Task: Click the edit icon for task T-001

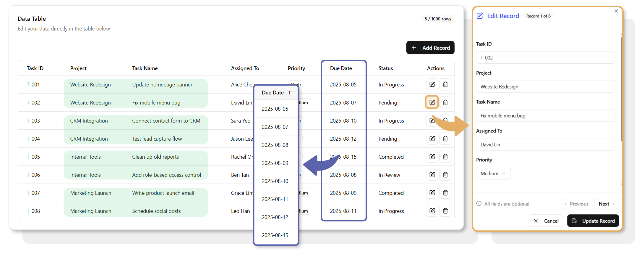Action: click(x=432, y=84)
